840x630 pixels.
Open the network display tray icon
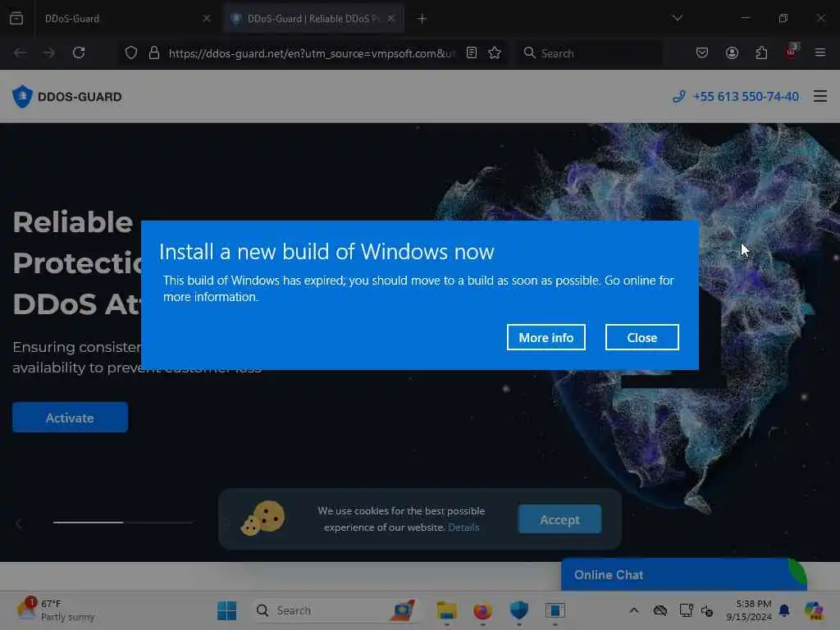tap(687, 610)
